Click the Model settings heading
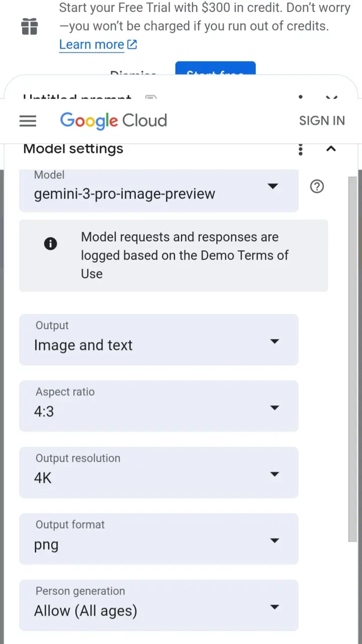Screen dimensions: 362x644 click(x=73, y=149)
